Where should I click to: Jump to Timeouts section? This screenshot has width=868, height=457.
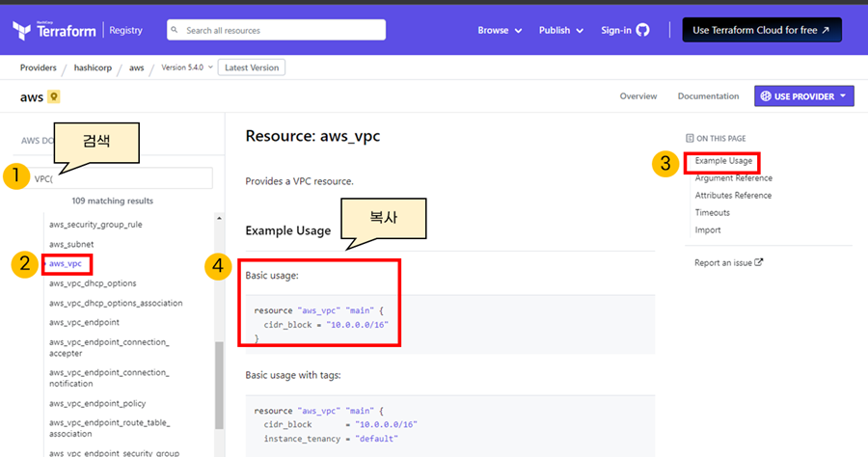coord(713,212)
